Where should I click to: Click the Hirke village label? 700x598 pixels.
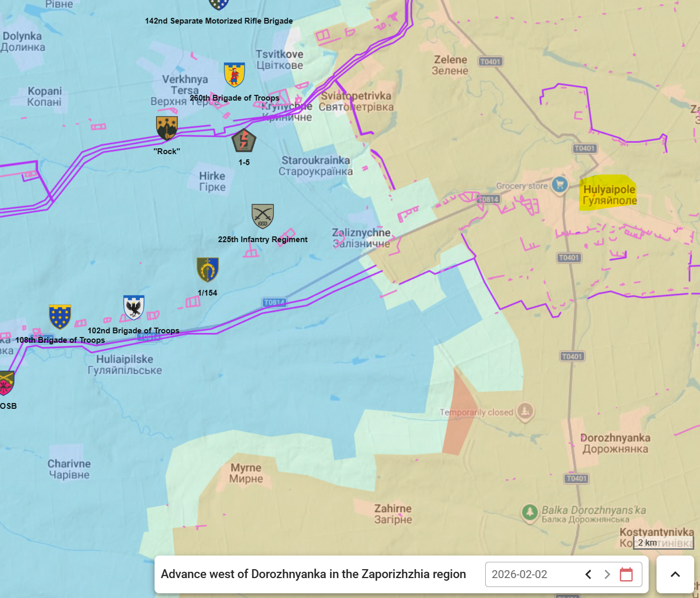(212, 181)
